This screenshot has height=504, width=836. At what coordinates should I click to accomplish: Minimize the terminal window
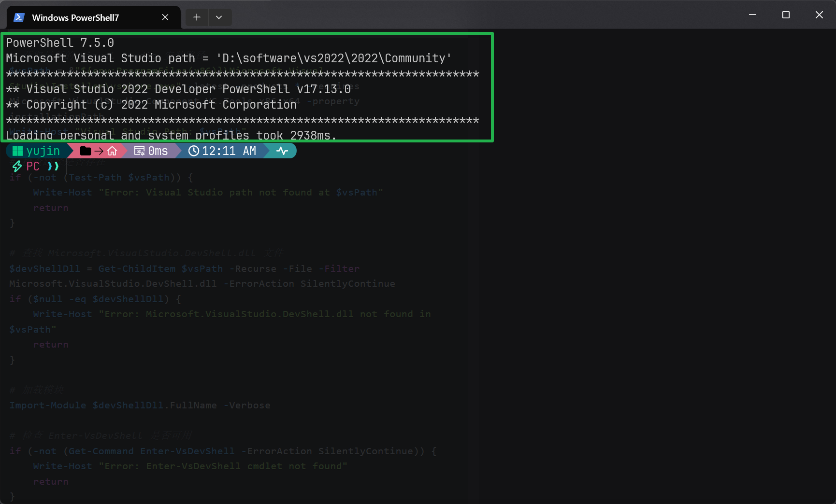(x=752, y=15)
